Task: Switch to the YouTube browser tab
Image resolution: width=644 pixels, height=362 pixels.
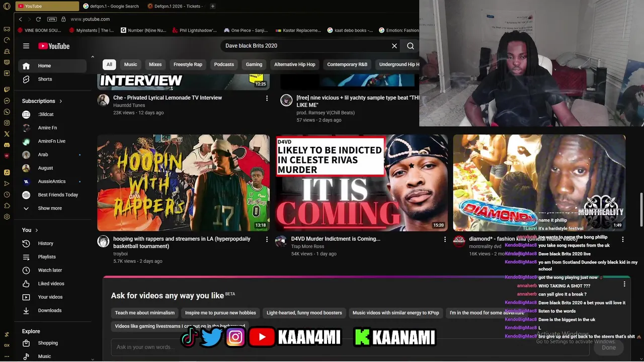Action: (46, 6)
